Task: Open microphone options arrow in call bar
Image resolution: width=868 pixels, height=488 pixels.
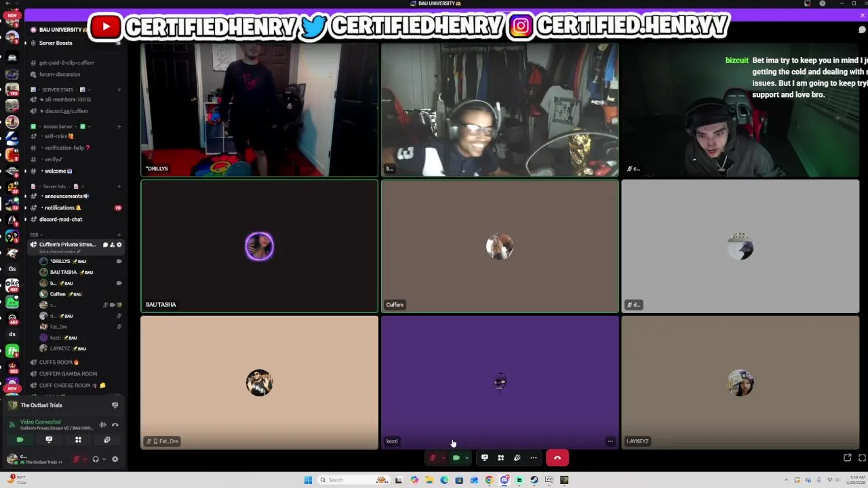Action: (x=443, y=458)
